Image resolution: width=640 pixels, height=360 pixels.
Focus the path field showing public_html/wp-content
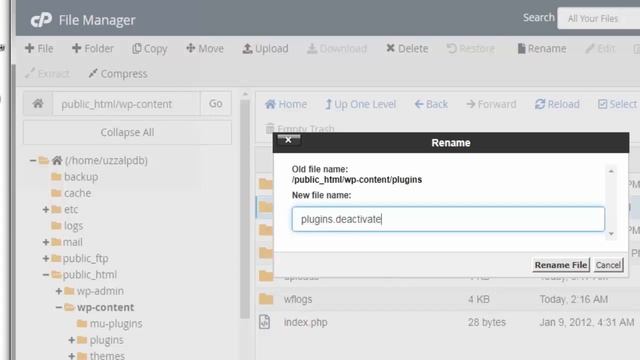pos(127,104)
